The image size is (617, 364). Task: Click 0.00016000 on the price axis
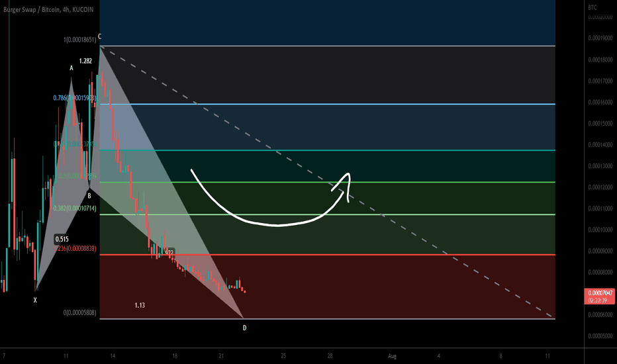[600, 103]
